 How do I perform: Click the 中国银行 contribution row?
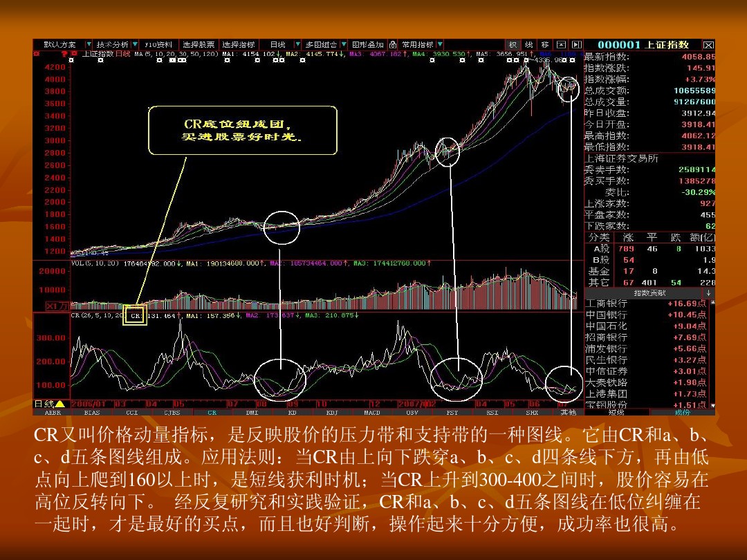pos(647,315)
